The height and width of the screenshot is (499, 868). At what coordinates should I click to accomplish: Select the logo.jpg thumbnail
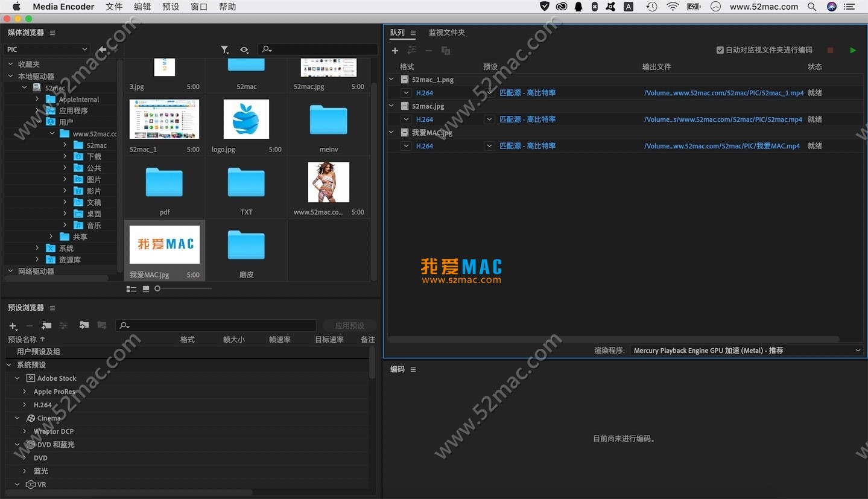pyautogui.click(x=246, y=119)
